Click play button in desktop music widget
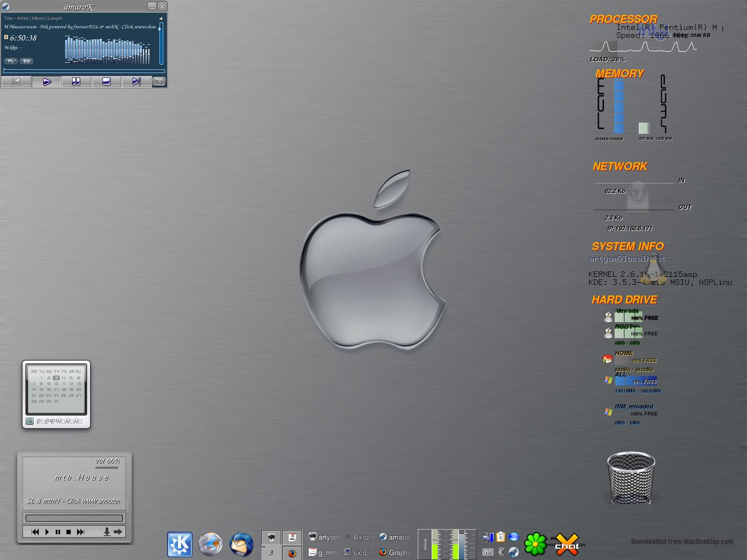This screenshot has width=747, height=560. (47, 532)
